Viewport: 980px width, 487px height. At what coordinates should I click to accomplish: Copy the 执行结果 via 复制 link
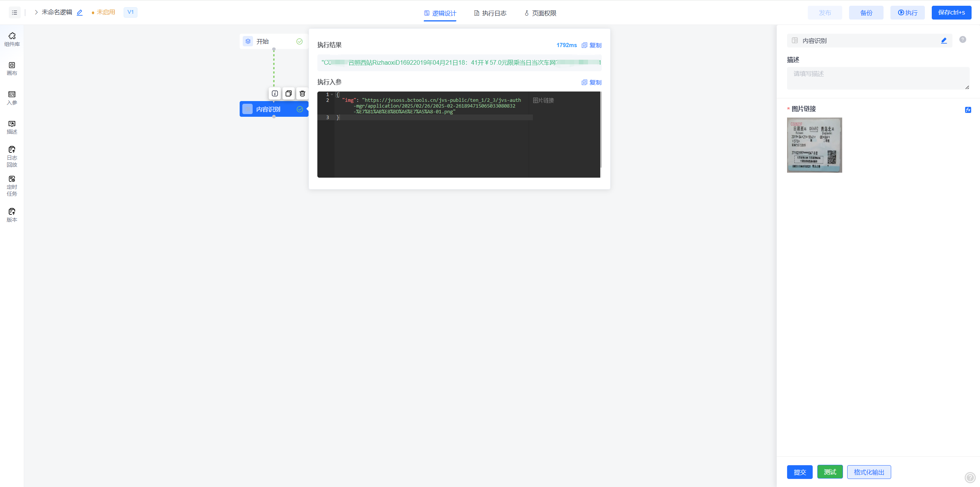click(x=591, y=45)
